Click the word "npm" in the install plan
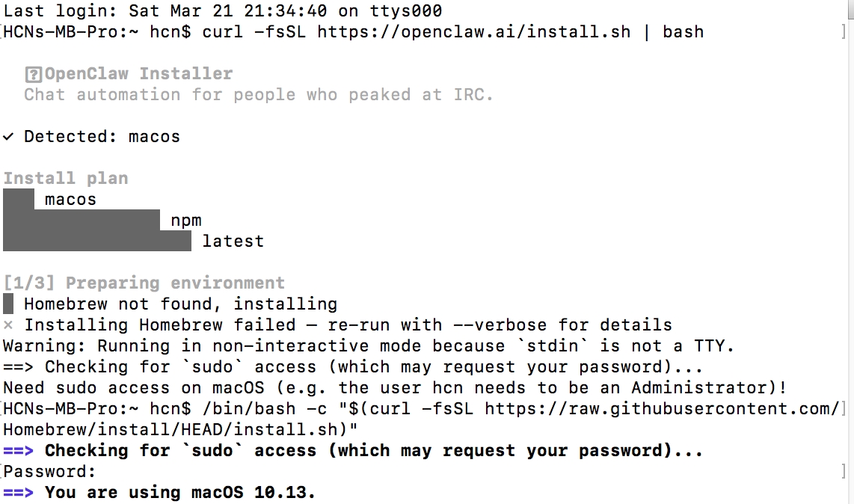Image resolution: width=854 pixels, height=504 pixels. (x=186, y=221)
